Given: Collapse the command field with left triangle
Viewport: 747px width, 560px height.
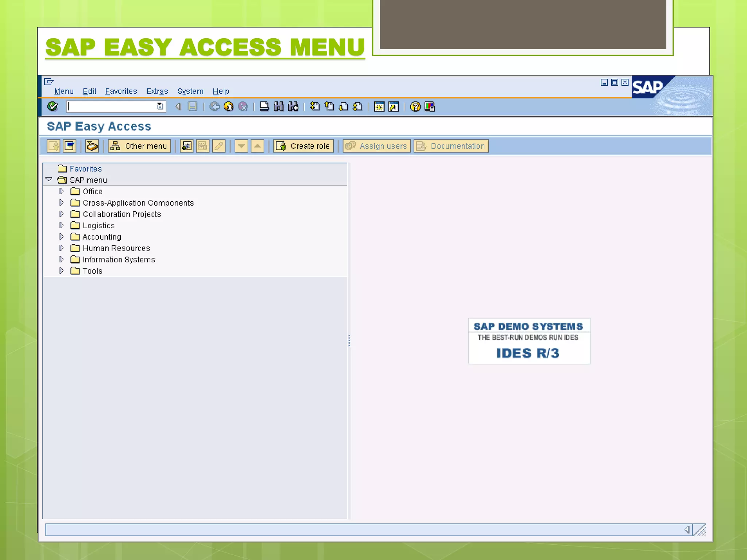Looking at the screenshot, I should (178, 106).
